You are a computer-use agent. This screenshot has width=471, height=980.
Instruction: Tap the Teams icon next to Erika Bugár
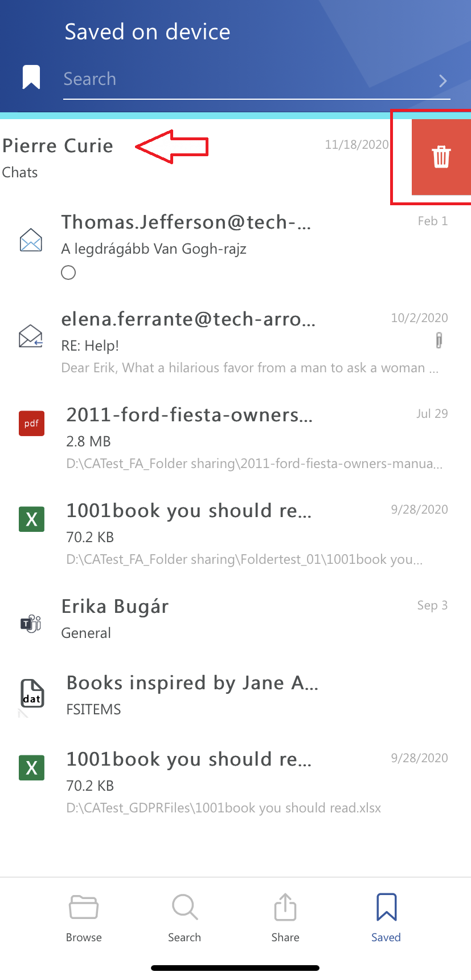31,623
